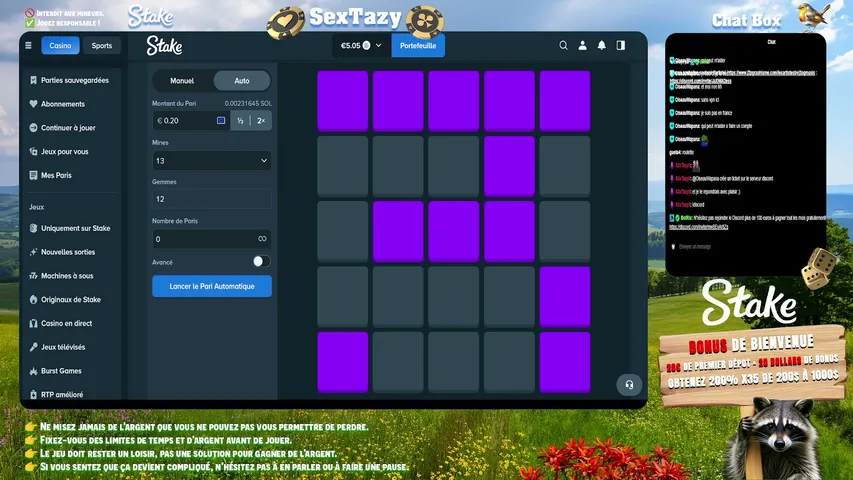Open Originaux de Stake menu item
The width and height of the screenshot is (853, 480).
(70, 299)
